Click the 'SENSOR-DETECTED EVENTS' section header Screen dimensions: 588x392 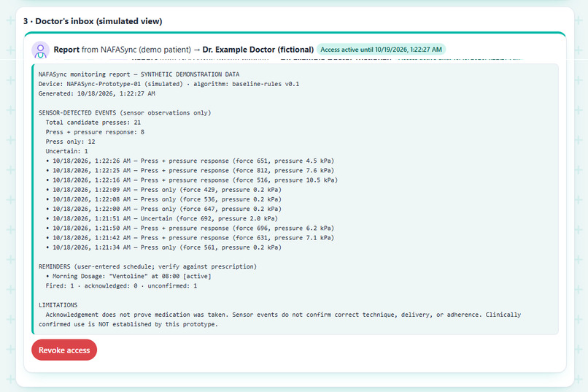pyautogui.click(x=125, y=113)
